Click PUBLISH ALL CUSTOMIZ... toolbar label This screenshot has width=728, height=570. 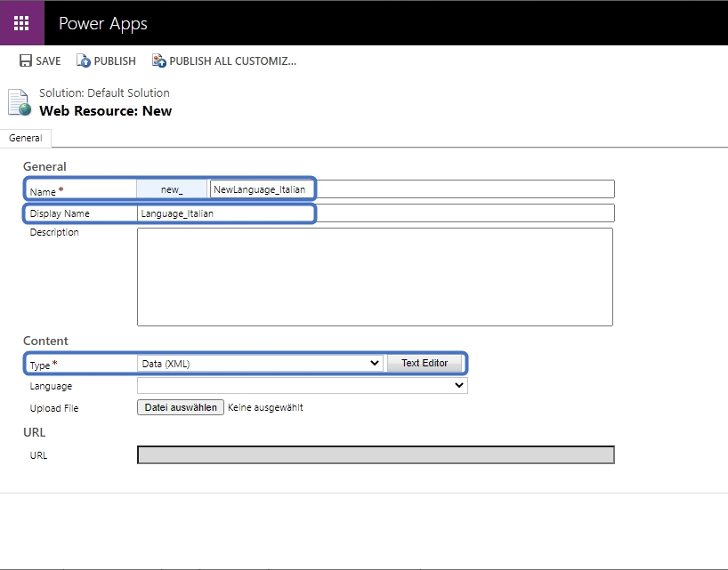tap(232, 61)
